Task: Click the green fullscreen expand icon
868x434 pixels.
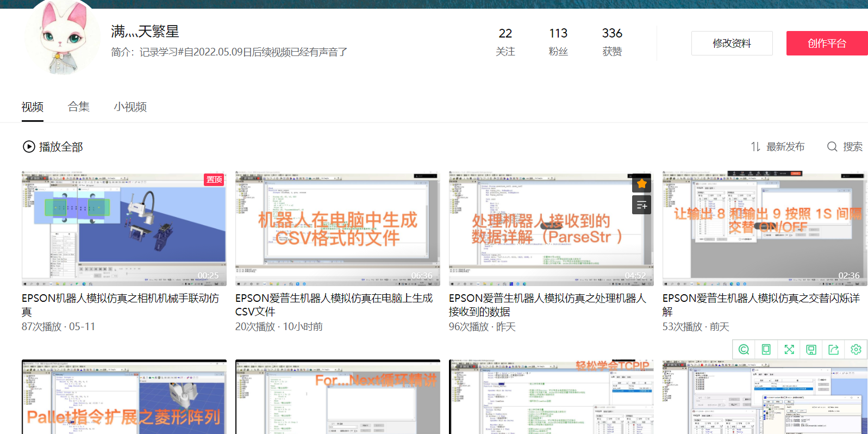Action: (789, 350)
